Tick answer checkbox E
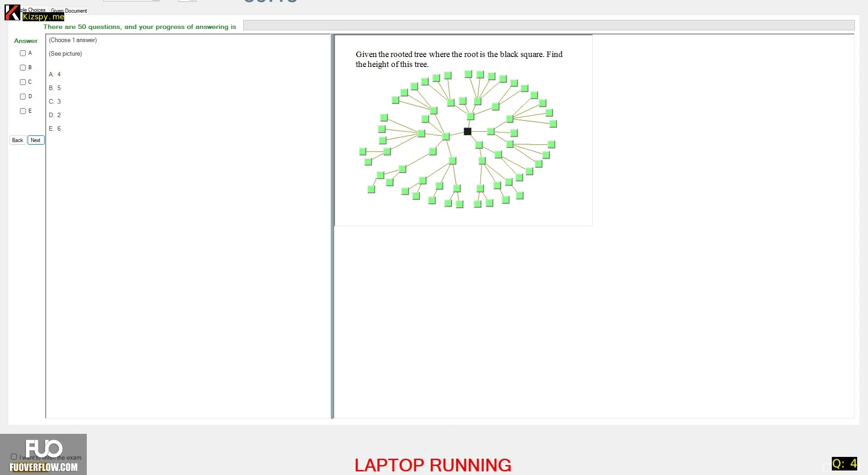This screenshot has width=868, height=475. pos(23,111)
